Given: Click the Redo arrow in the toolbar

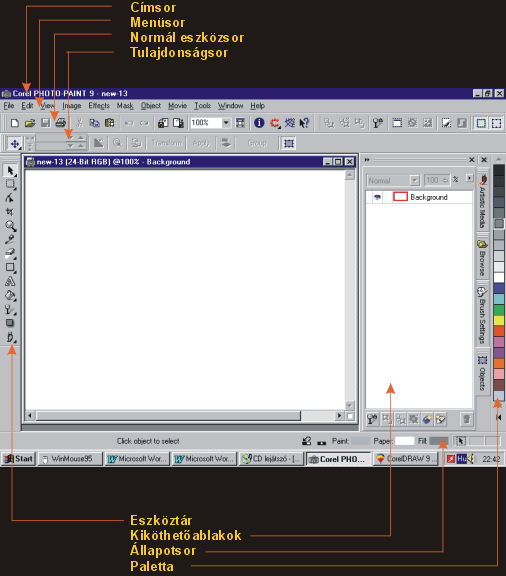Looking at the screenshot, I should click(144, 123).
